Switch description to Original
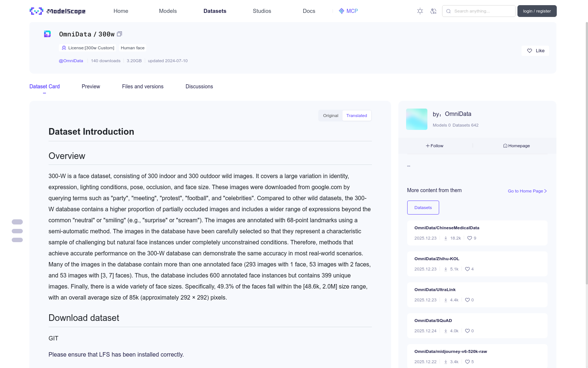The width and height of the screenshot is (588, 368). pos(331,116)
